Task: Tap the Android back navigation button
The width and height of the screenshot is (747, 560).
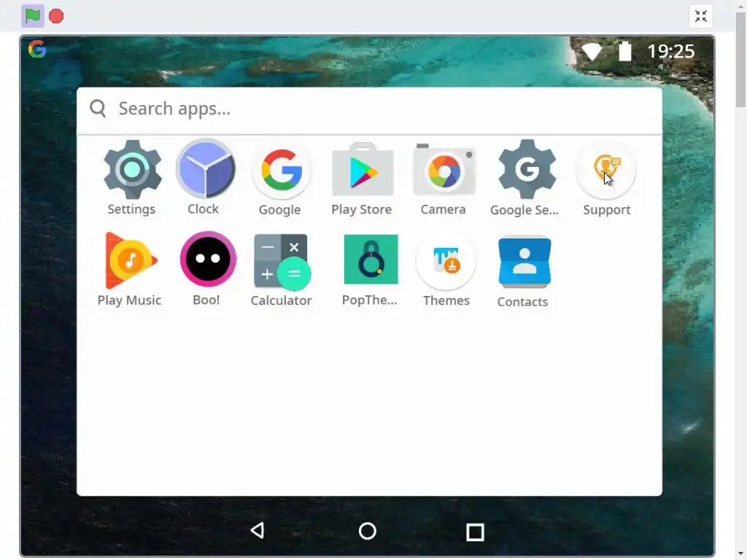Action: tap(258, 531)
